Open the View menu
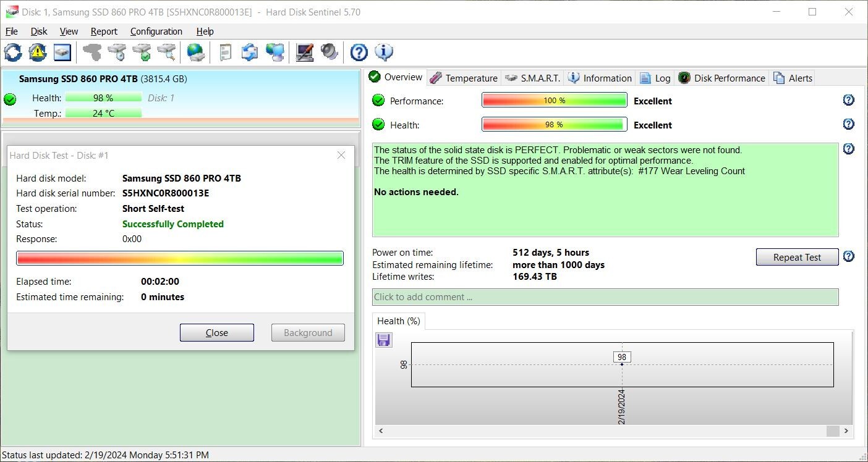The height and width of the screenshot is (462, 868). (69, 31)
